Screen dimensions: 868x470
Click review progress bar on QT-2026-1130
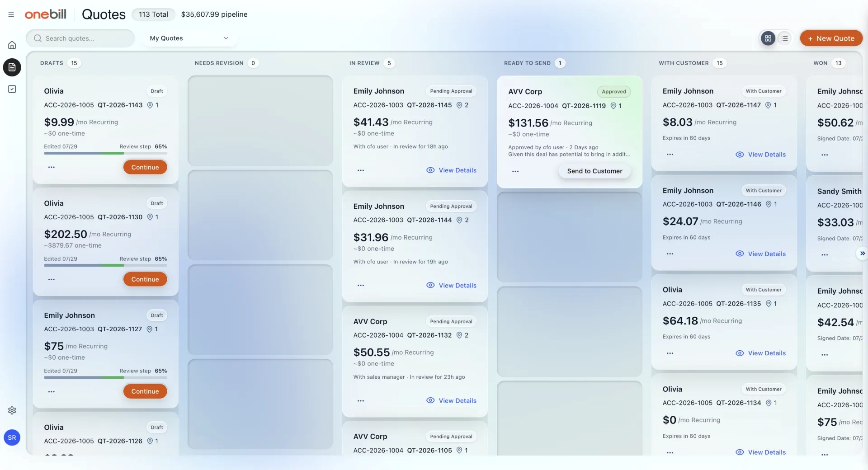pyautogui.click(x=105, y=265)
